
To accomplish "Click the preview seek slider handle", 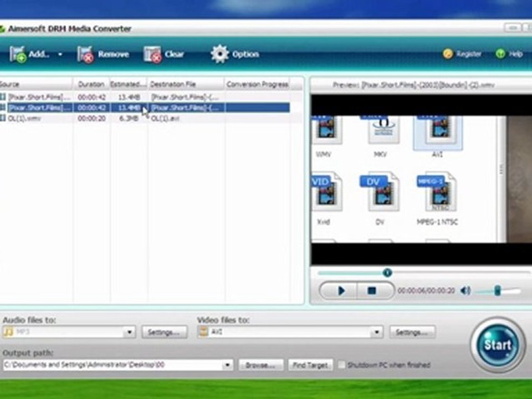I will [x=387, y=273].
